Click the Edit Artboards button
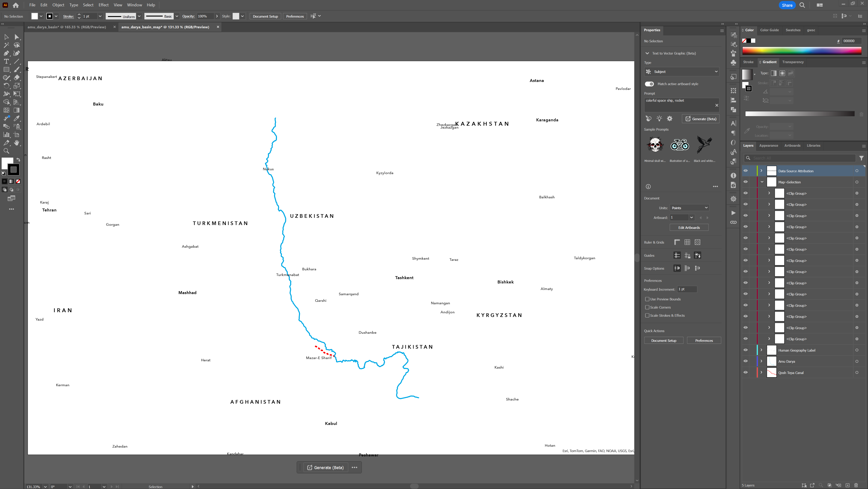The width and height of the screenshot is (868, 489). 689,227
